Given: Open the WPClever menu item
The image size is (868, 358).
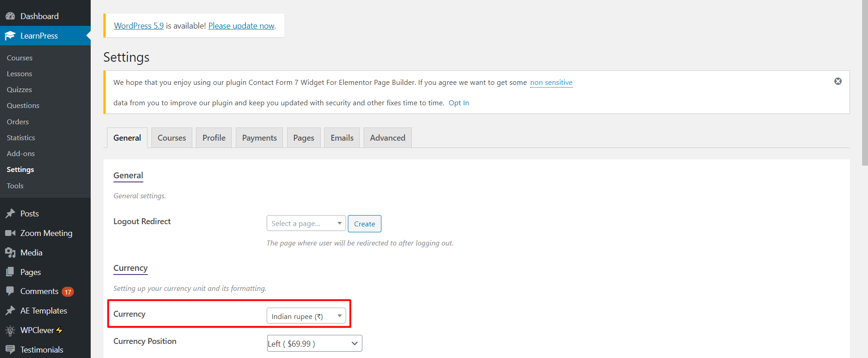Looking at the screenshot, I should pos(45,330).
